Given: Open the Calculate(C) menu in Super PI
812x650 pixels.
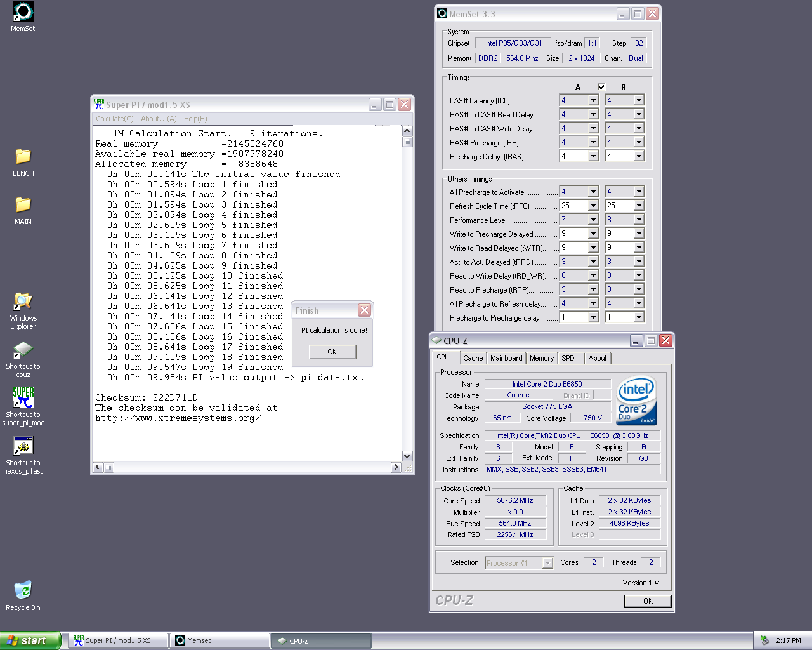Looking at the screenshot, I should pos(115,119).
